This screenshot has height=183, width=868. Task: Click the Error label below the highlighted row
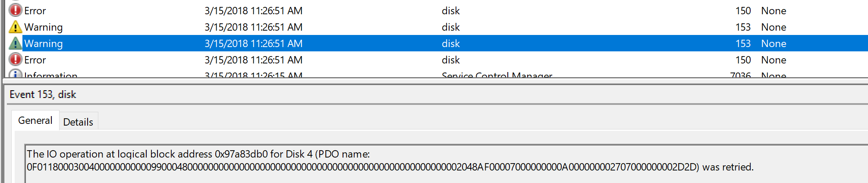pyautogui.click(x=35, y=60)
